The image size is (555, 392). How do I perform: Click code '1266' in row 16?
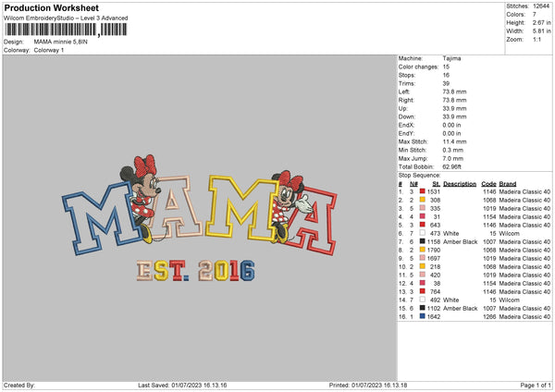489,316
